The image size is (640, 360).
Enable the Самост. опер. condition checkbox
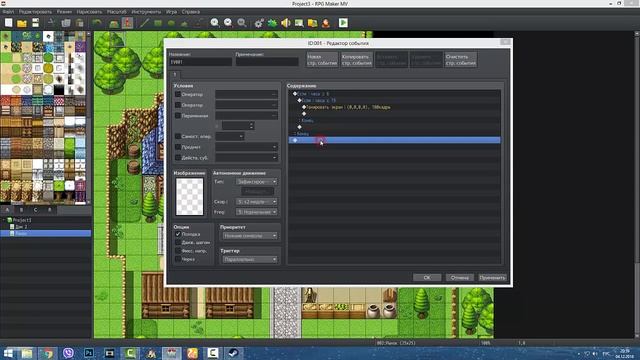point(178,136)
